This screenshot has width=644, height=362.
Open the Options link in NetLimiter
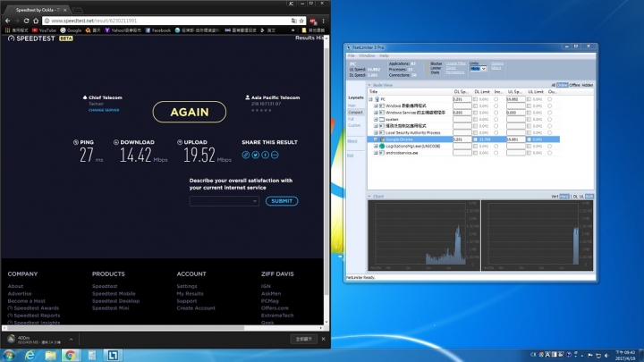click(x=497, y=63)
